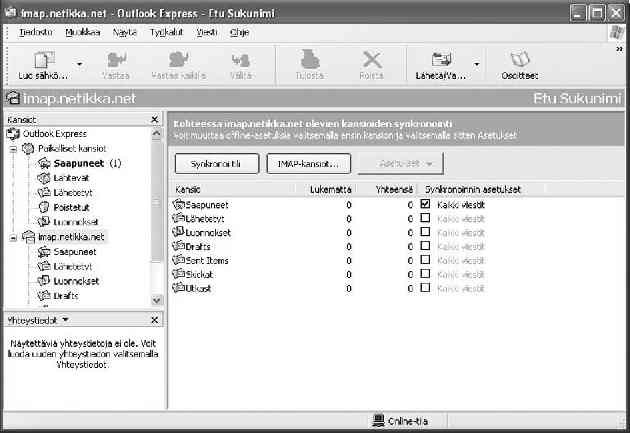The height and width of the screenshot is (433, 630).
Task: Click the Vastaa reply icon
Action: click(117, 60)
